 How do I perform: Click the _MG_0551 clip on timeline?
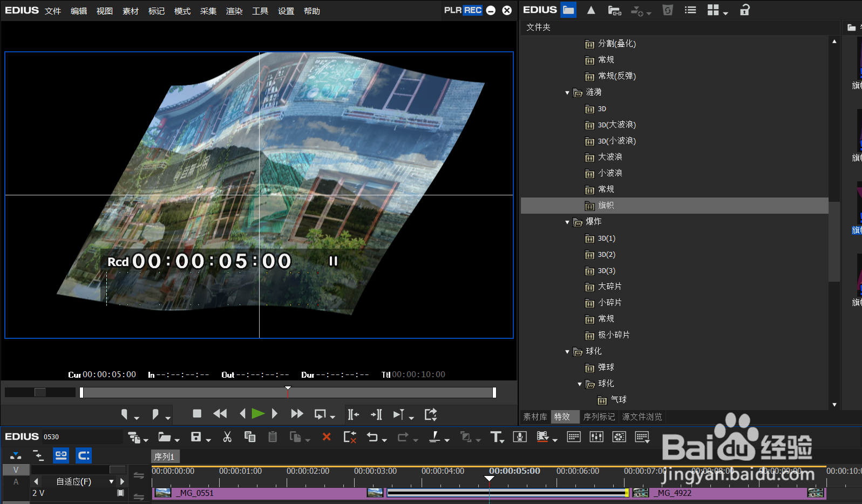(268, 493)
